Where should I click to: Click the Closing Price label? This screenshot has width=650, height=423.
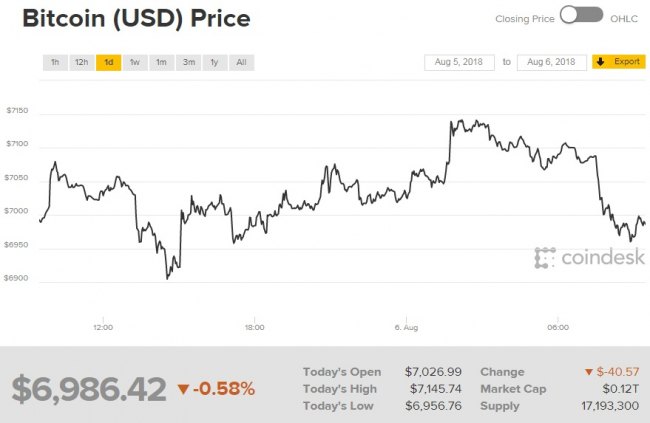524,17
